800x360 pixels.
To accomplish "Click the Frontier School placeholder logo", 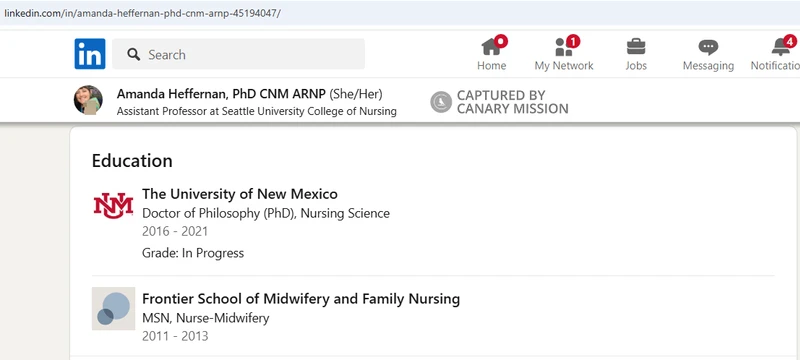I will (113, 308).
